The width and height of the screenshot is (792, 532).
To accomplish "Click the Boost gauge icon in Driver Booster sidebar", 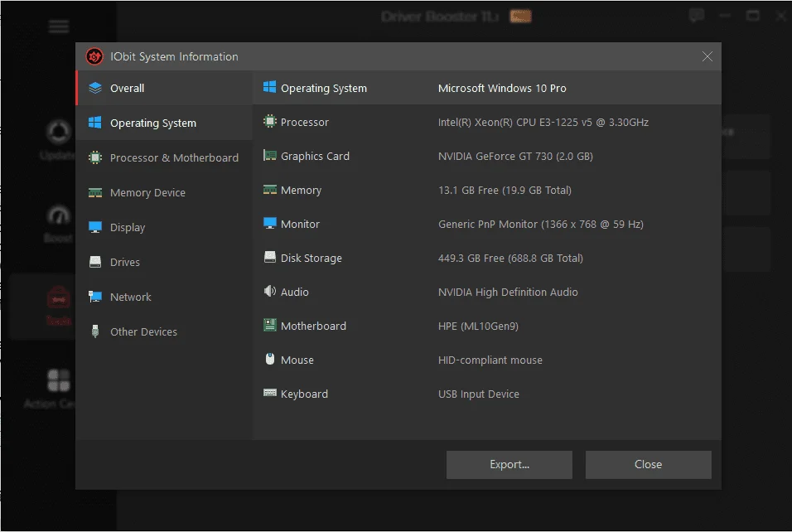I will 59,215.
